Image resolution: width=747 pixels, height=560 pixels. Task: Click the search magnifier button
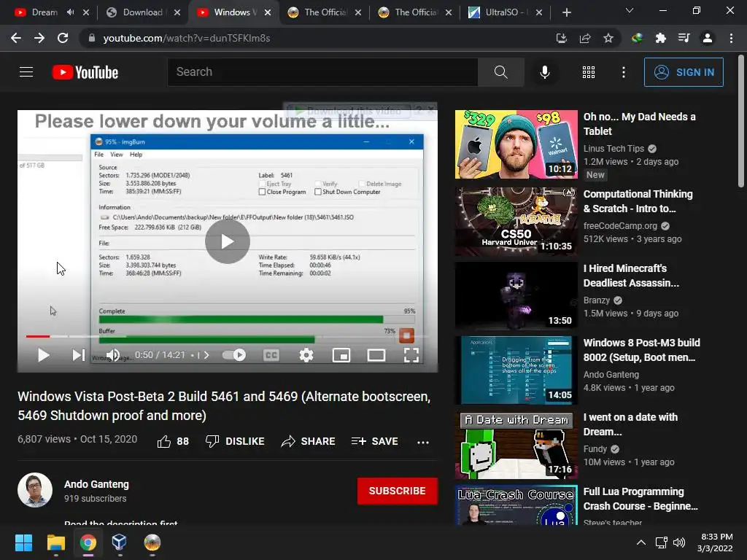pyautogui.click(x=500, y=72)
